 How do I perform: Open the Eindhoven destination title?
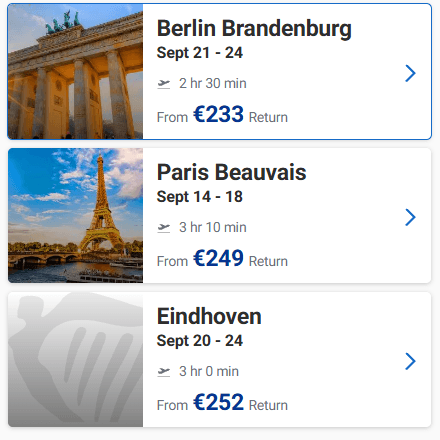point(209,316)
